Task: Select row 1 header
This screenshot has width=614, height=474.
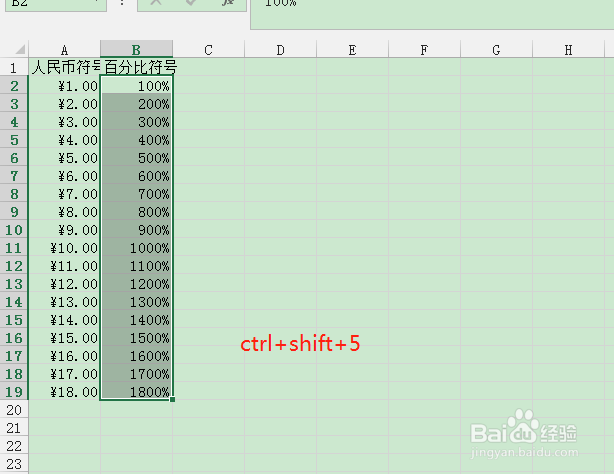Action: pyautogui.click(x=14, y=67)
